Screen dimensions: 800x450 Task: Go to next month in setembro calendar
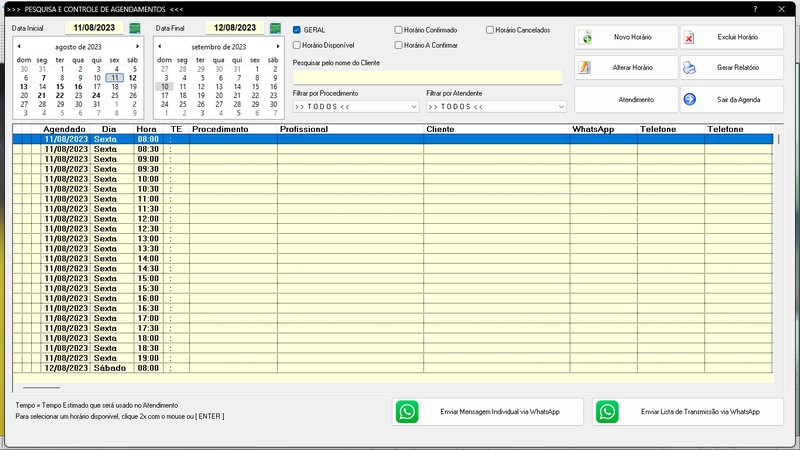[278, 46]
